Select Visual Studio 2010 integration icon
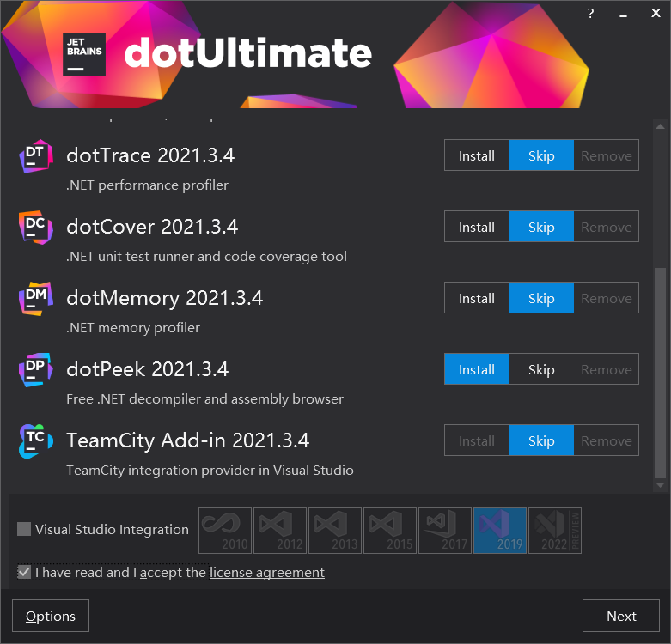Viewport: 671px width, 644px height. tap(225, 531)
